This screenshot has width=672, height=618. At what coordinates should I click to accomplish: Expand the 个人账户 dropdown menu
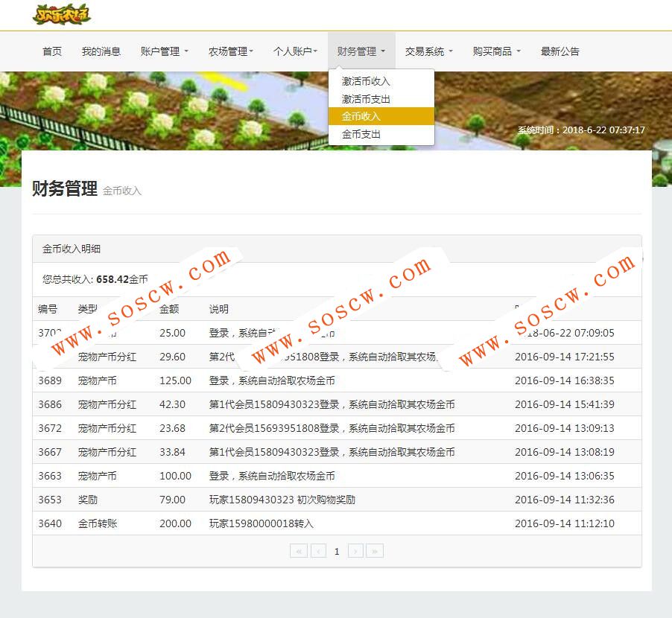pyautogui.click(x=295, y=51)
